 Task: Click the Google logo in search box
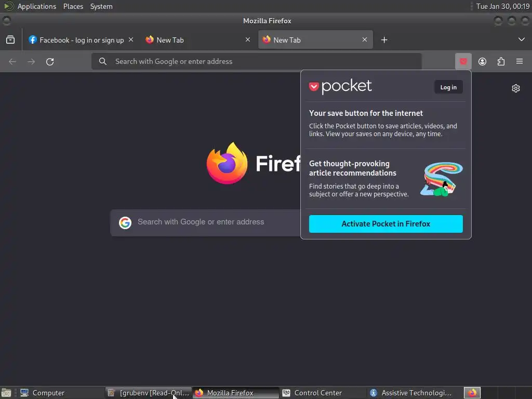(x=125, y=222)
